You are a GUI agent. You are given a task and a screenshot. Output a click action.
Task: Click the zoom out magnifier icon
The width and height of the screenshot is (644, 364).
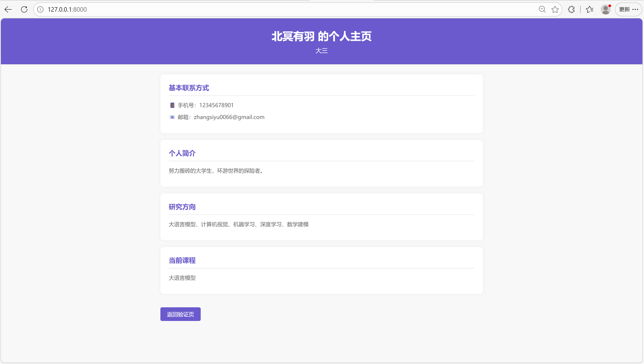pyautogui.click(x=542, y=9)
